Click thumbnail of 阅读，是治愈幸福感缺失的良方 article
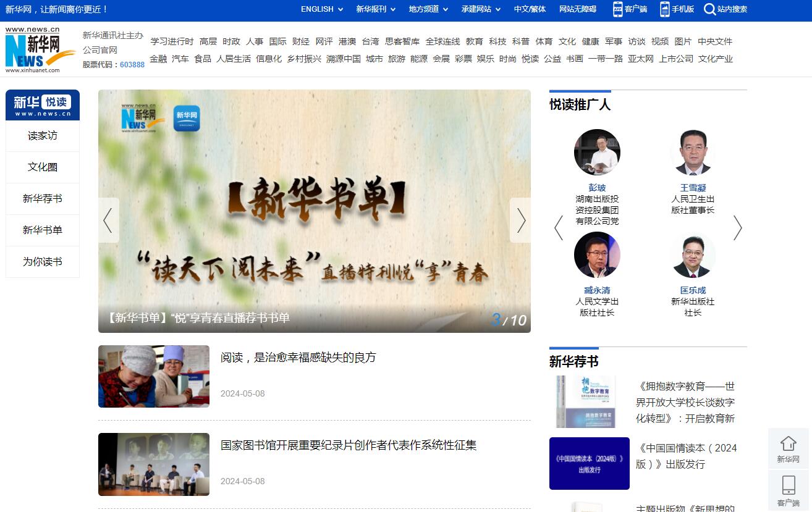Screen dimensions: 812x512 pyautogui.click(x=154, y=376)
